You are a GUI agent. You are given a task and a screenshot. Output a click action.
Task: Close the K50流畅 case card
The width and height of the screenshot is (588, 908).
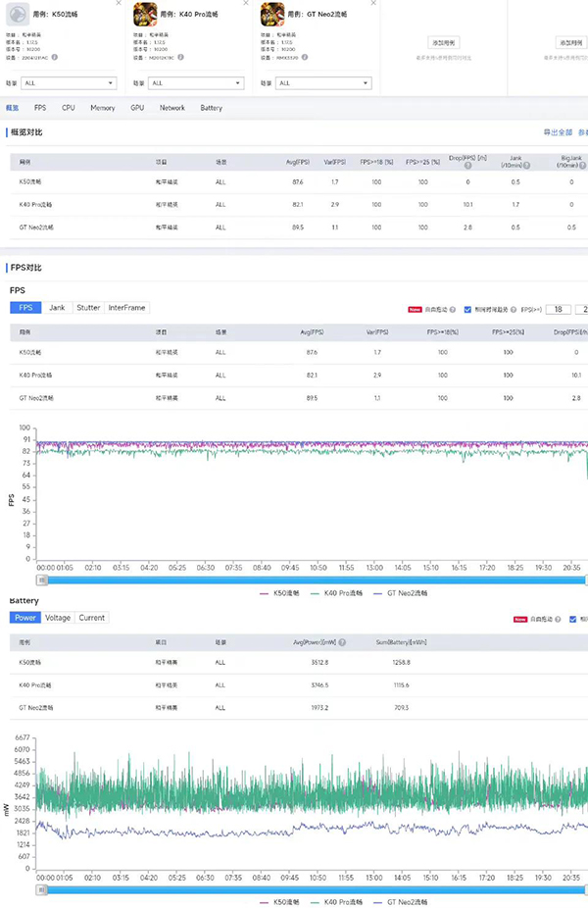click(x=119, y=4)
